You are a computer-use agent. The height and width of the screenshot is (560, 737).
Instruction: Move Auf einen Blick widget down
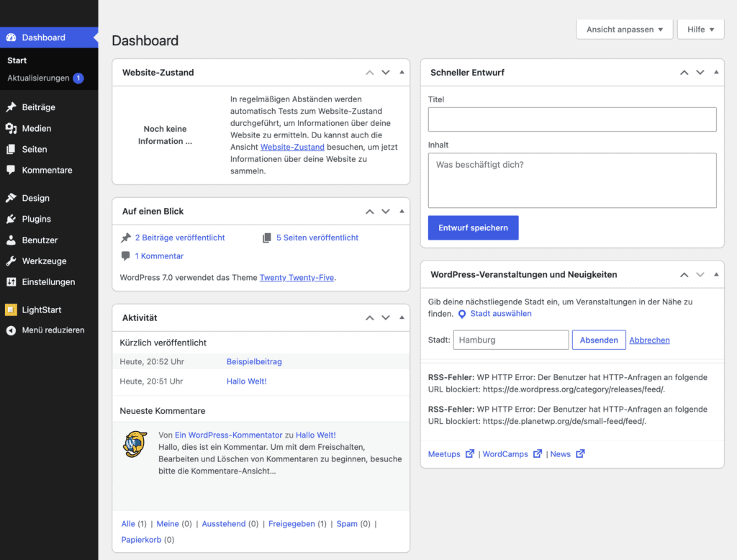[x=386, y=212]
